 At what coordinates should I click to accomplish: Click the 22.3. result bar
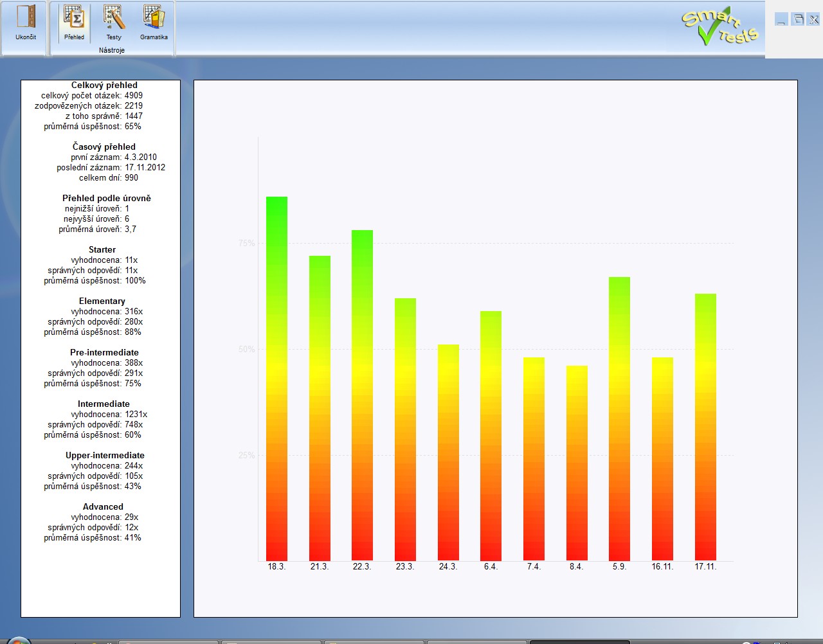[362, 395]
